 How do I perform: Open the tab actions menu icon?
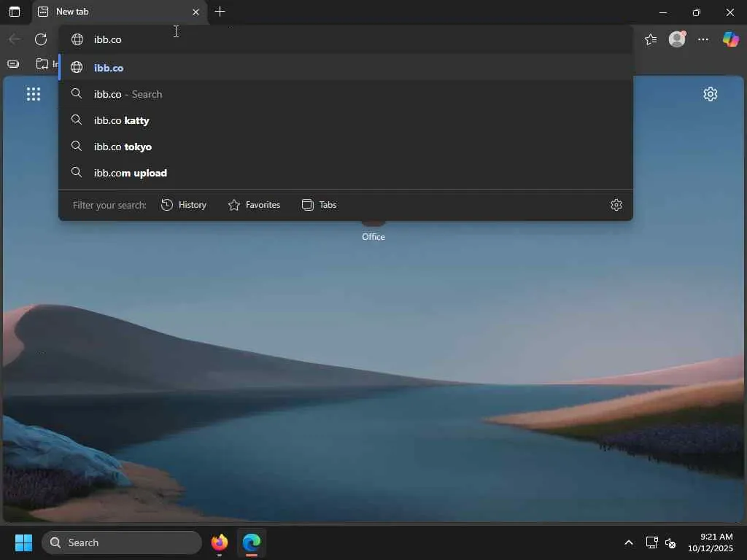click(x=15, y=12)
